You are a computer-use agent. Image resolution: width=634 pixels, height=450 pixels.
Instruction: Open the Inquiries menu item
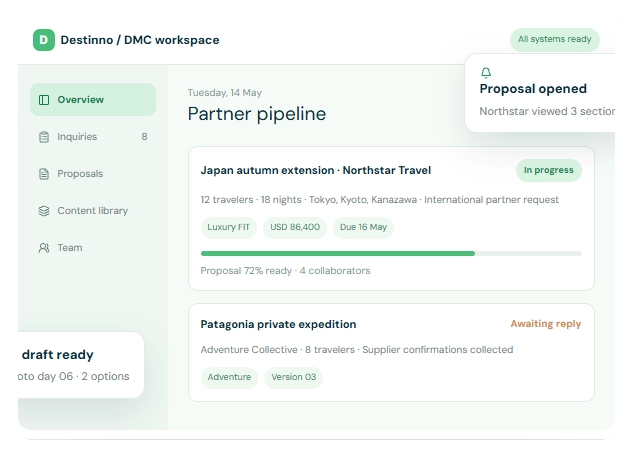(93, 137)
